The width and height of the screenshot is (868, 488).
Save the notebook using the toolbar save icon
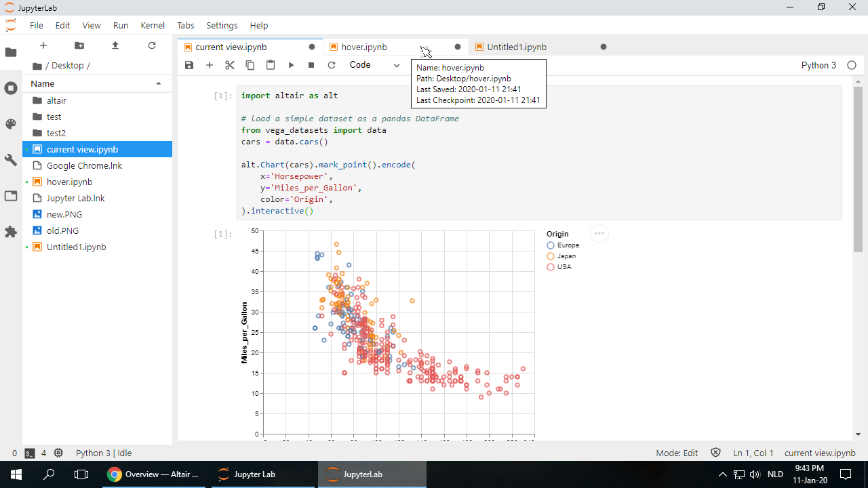coord(189,65)
